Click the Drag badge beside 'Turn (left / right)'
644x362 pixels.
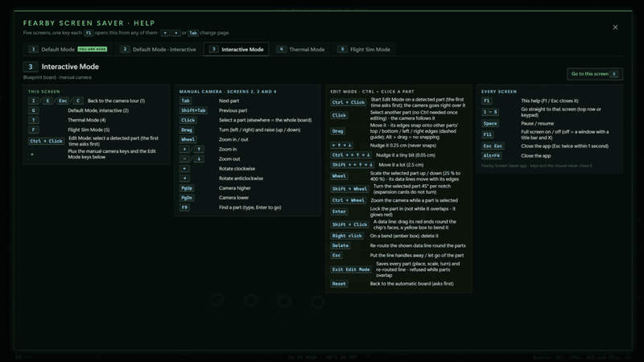point(187,130)
